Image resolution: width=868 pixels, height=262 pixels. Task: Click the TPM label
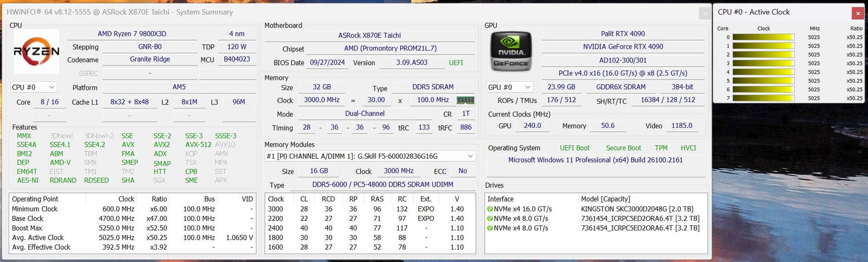point(661,148)
